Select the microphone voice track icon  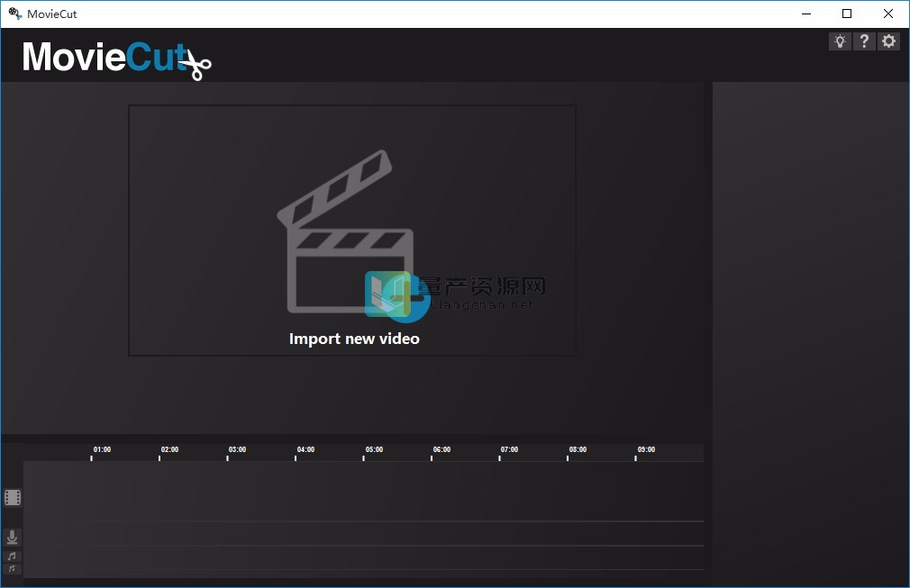[12, 538]
